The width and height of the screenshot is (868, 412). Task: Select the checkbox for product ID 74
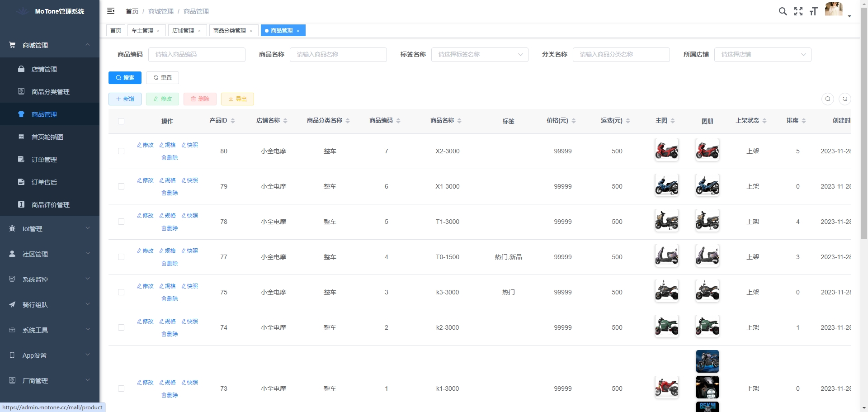[121, 327]
